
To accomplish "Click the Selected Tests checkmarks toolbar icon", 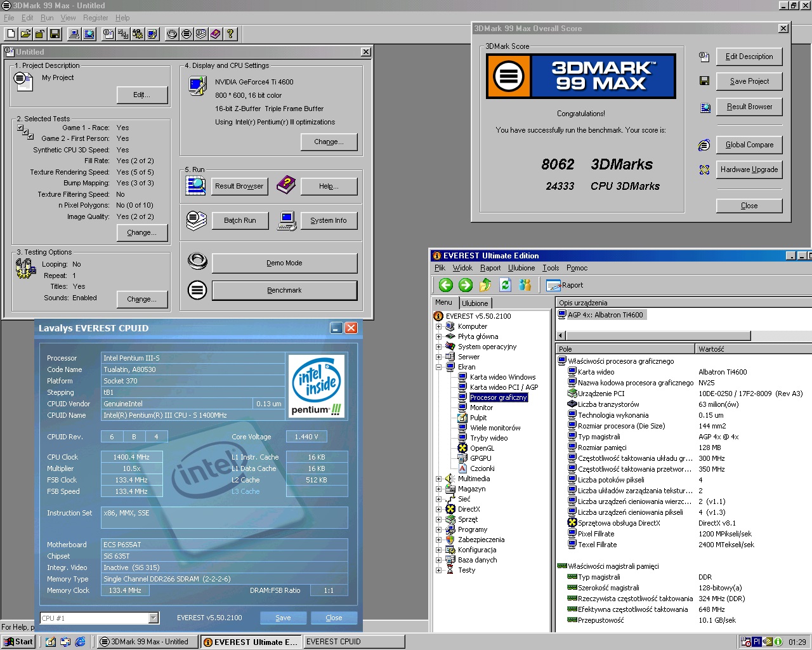I will coord(123,34).
